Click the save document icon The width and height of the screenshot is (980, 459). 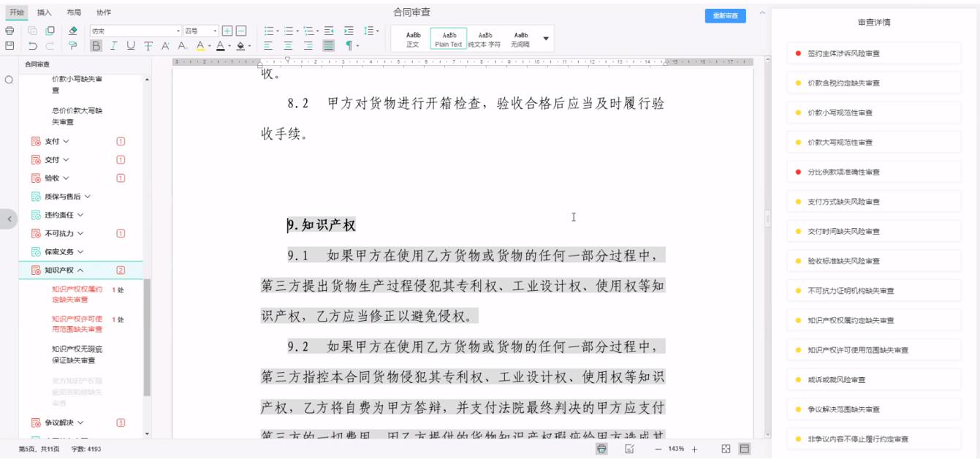[x=10, y=45]
